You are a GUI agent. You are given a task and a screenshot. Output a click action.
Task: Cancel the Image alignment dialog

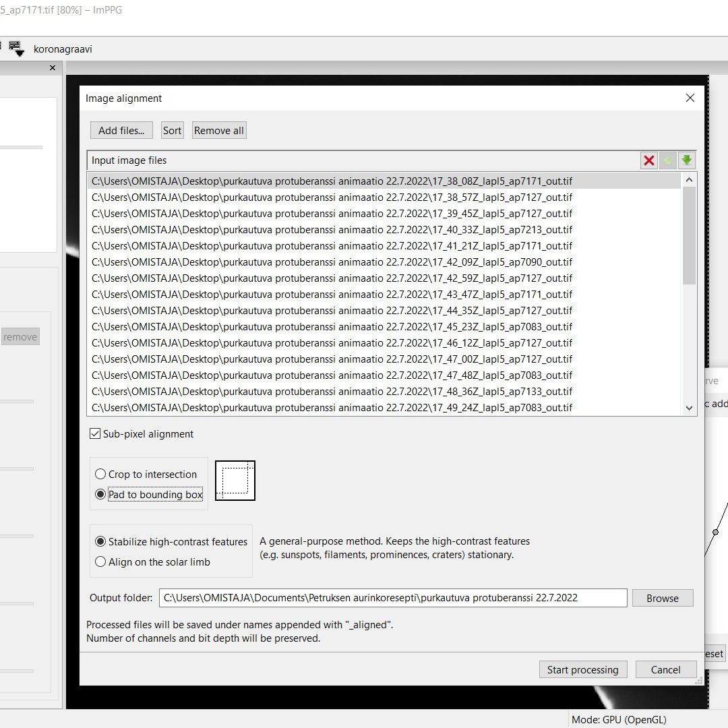pos(665,669)
